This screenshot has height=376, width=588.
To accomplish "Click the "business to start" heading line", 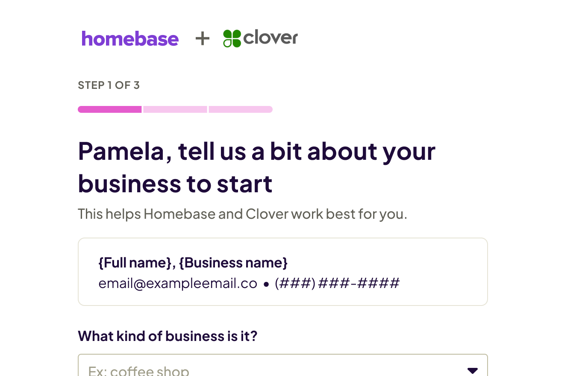I will (x=175, y=184).
